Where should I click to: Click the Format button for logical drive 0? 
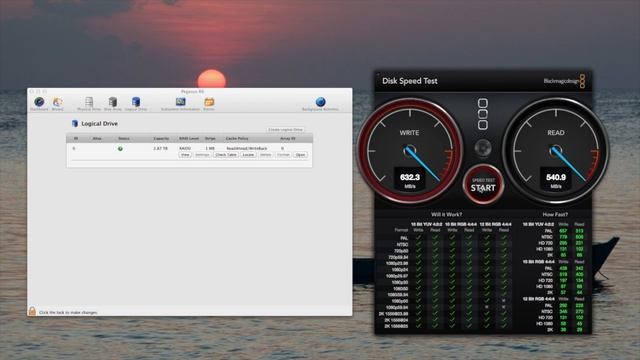[x=283, y=155]
